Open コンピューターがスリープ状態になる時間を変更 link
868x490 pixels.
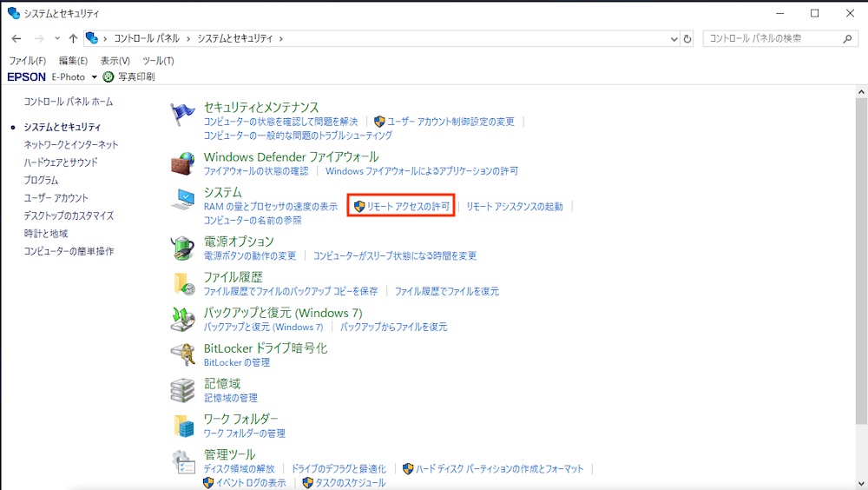coord(395,255)
